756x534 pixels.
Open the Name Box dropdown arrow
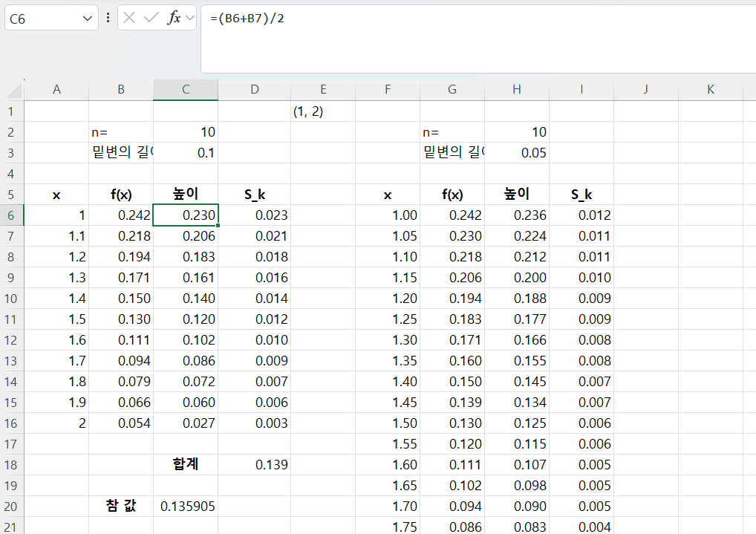coord(88,19)
